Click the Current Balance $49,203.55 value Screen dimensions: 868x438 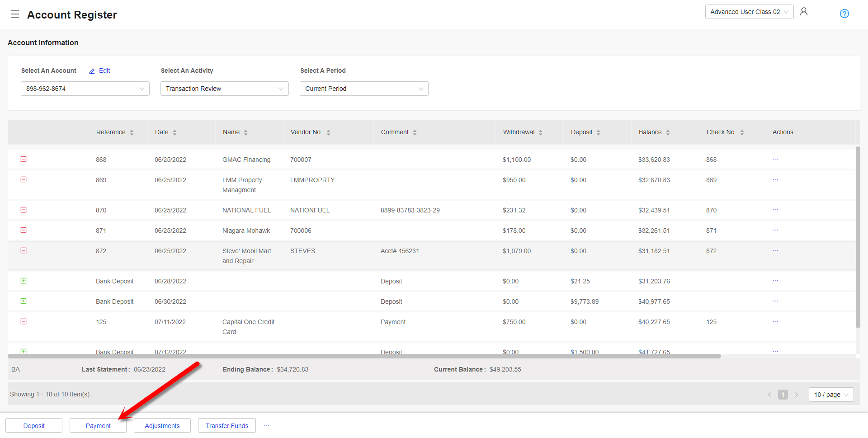(x=505, y=369)
